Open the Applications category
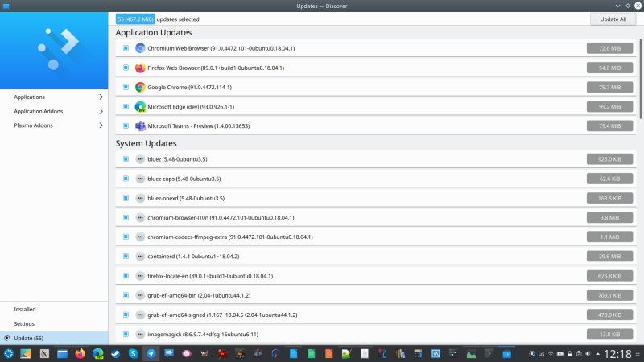The height and width of the screenshot is (362, 644). (54, 97)
